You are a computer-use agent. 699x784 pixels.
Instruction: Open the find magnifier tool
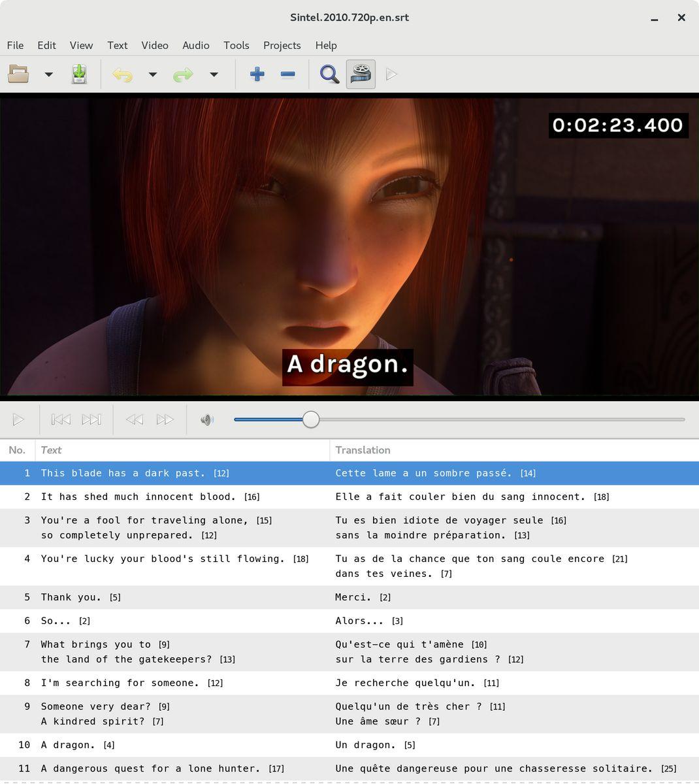click(x=329, y=74)
